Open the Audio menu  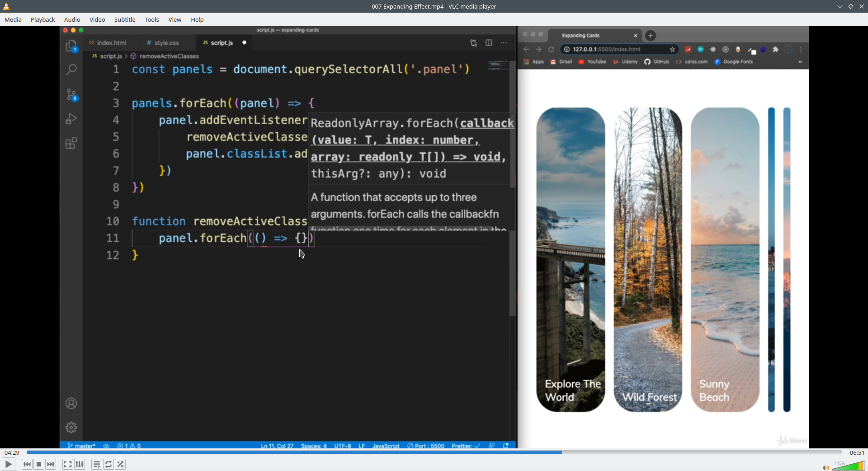(72, 19)
